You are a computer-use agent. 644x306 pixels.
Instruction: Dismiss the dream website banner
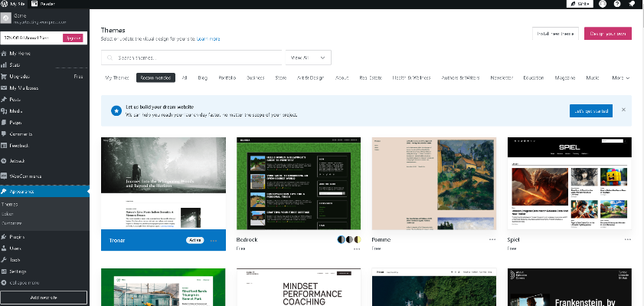(623, 110)
